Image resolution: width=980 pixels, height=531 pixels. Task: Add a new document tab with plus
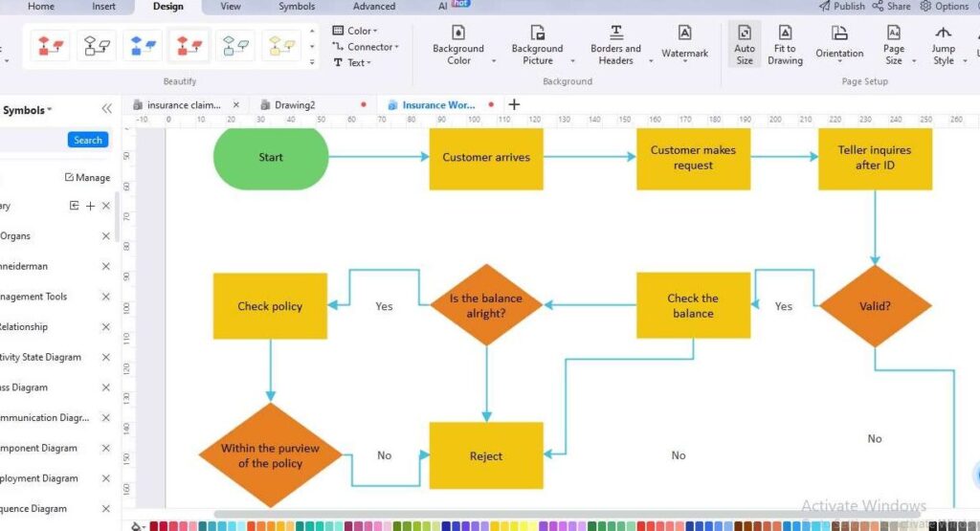(x=514, y=104)
